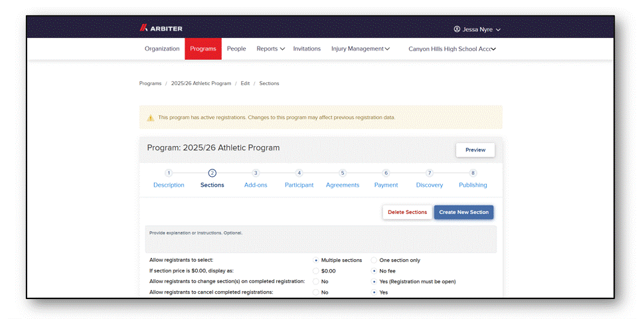644x319 pixels.
Task: Click the step 3 circle icon
Action: click(x=256, y=173)
